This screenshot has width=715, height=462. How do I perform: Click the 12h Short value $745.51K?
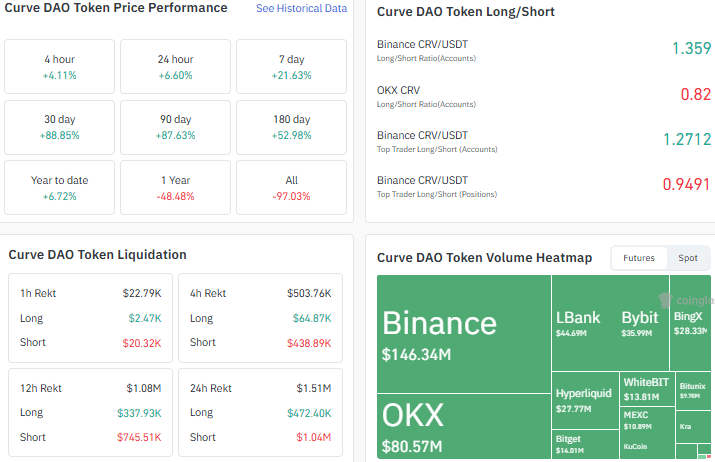point(139,437)
